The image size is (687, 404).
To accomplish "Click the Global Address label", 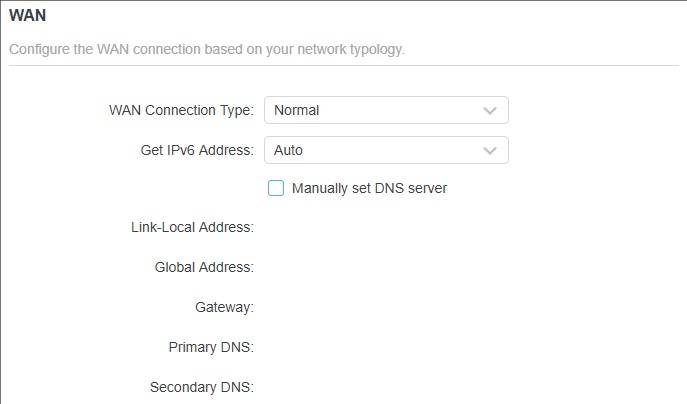I will [204, 267].
